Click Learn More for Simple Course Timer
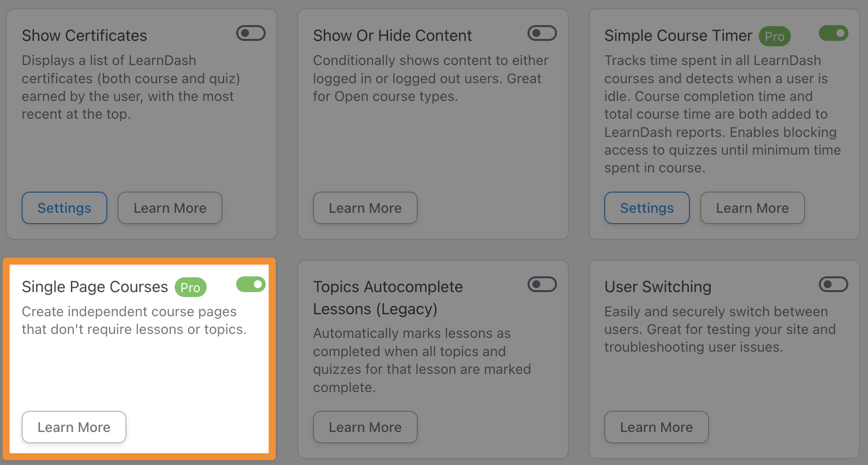This screenshot has width=868, height=465. point(752,208)
